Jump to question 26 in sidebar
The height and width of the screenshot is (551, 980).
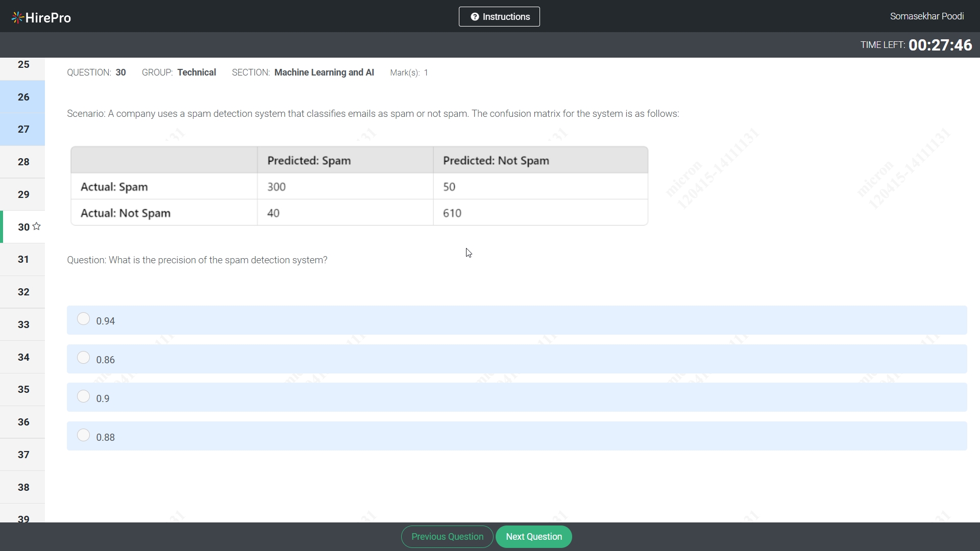(22, 97)
